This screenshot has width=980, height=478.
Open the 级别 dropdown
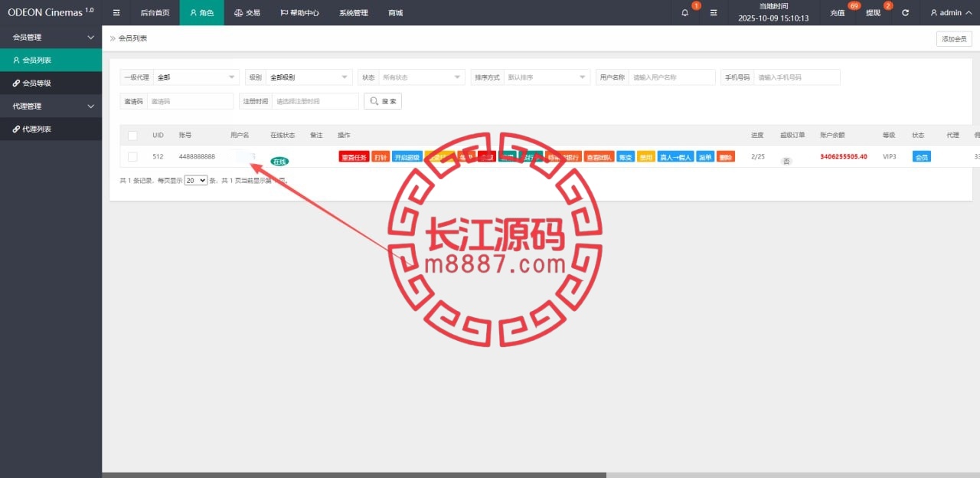click(309, 77)
